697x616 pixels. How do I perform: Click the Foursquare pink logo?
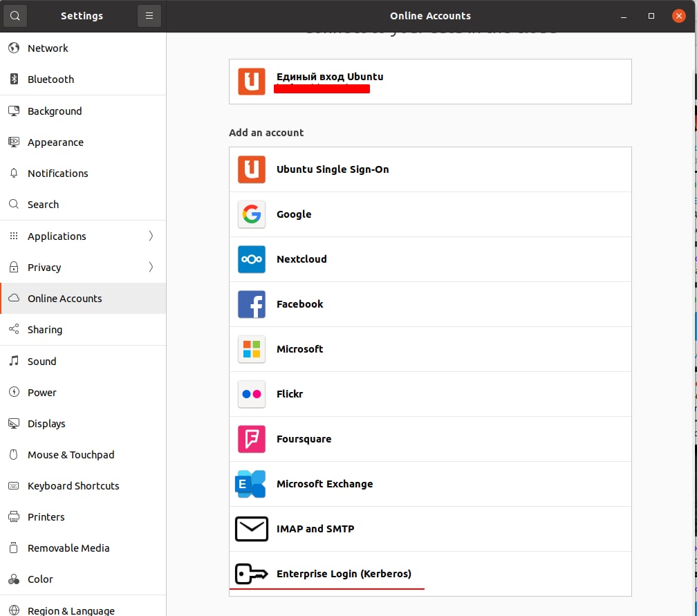click(x=252, y=439)
